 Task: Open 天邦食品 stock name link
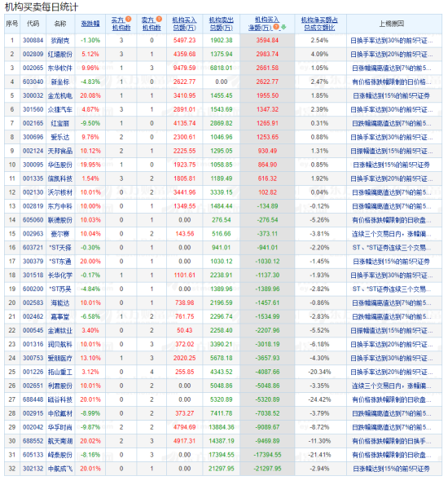(x=60, y=151)
